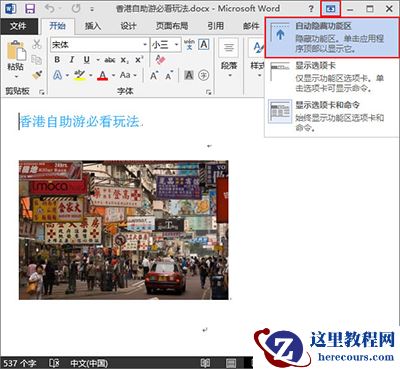The width and height of the screenshot is (400, 369).
Task: Click Ribbon Display Options button
Action: coord(330,9)
